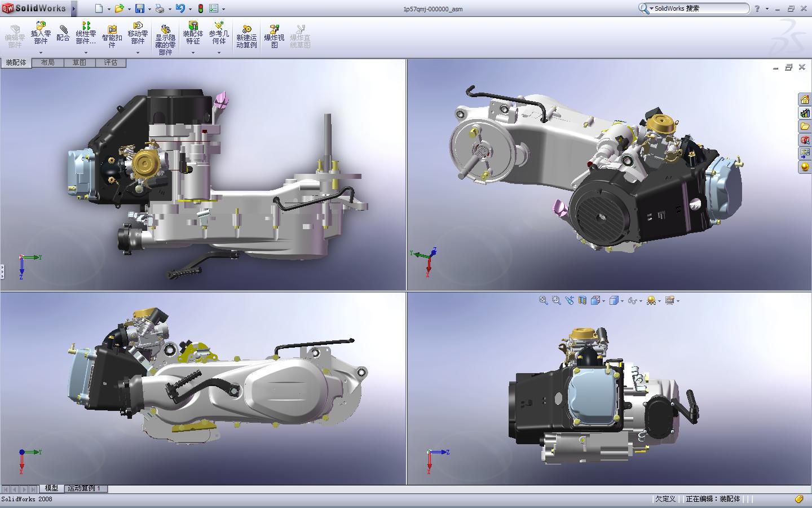Expand Display Style dropdown arrow
The width and height of the screenshot is (812, 508).
(622, 301)
